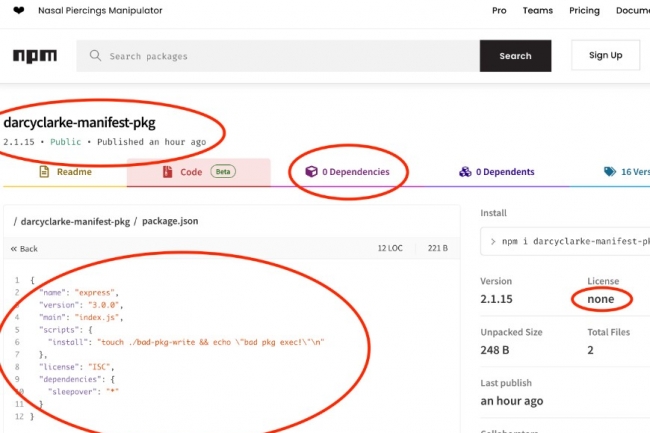The height and width of the screenshot is (433, 650).
Task: Click the npm i install command box
Action: pos(565,241)
